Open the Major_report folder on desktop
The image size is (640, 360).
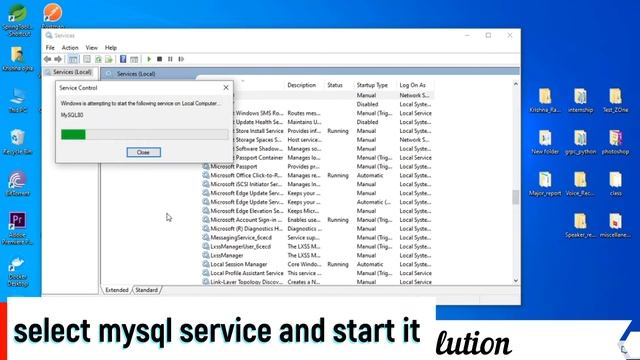(x=545, y=184)
